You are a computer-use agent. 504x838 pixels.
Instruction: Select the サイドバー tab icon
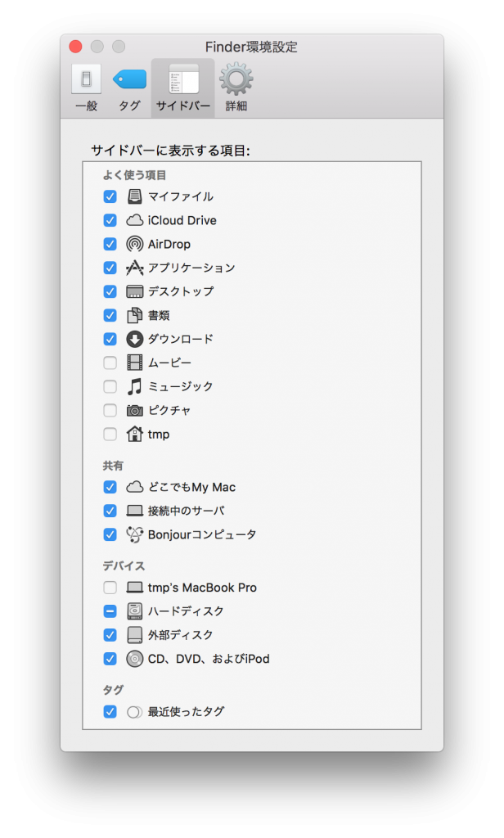tap(183, 79)
